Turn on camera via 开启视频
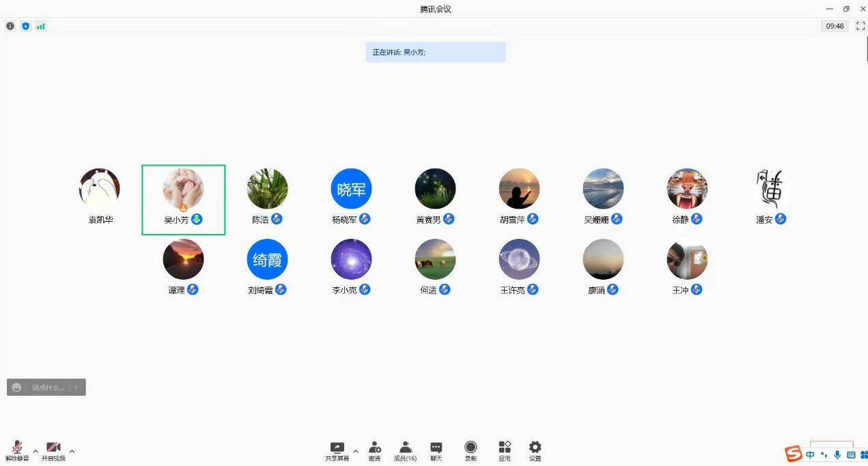 coord(53,450)
